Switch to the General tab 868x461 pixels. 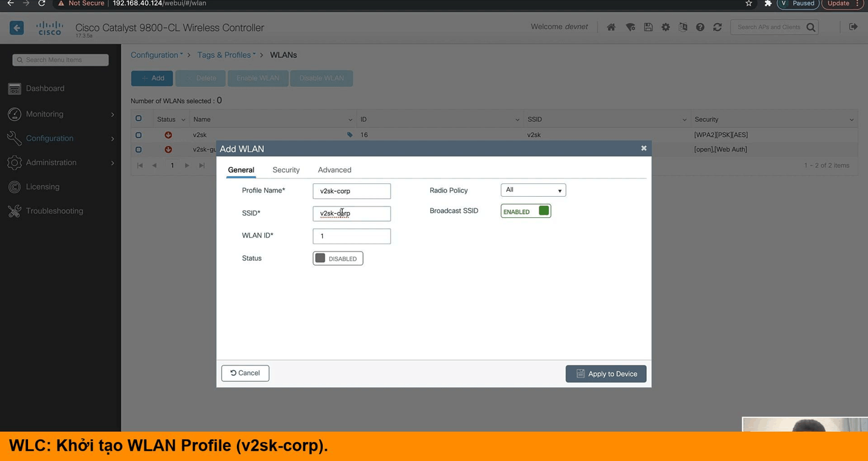[x=241, y=170]
